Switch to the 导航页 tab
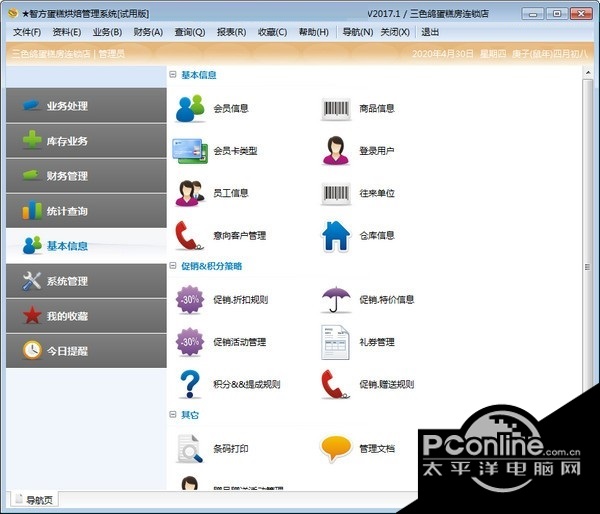 coord(34,499)
